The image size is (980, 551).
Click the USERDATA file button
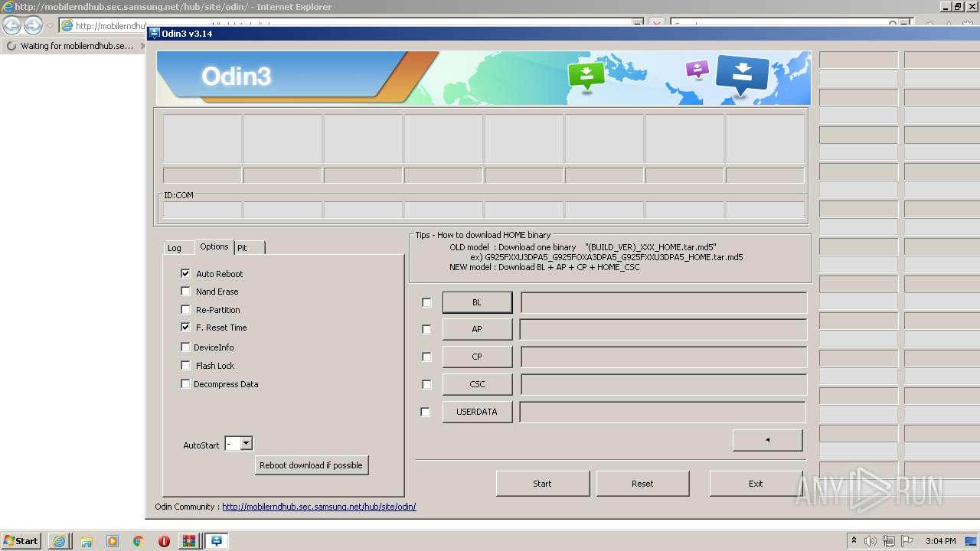[477, 412]
